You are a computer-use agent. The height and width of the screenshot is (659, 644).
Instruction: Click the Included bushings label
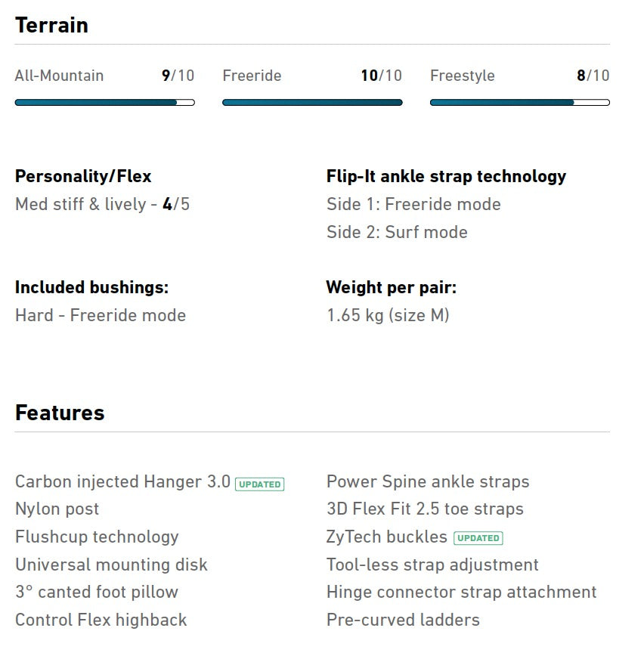(x=91, y=287)
